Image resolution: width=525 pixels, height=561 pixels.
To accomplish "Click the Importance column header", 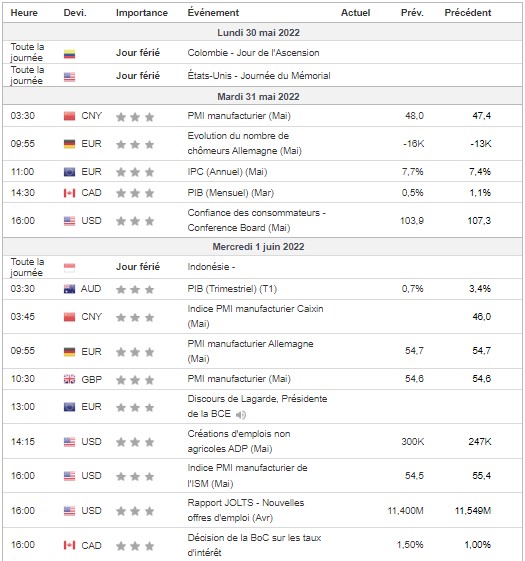I will [142, 13].
